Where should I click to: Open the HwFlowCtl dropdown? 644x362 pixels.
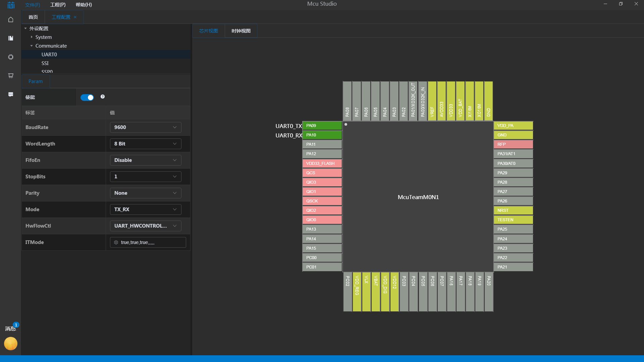pos(146,226)
